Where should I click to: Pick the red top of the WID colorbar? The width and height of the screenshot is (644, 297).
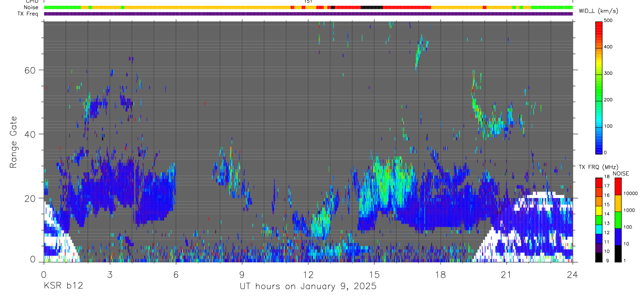598,26
